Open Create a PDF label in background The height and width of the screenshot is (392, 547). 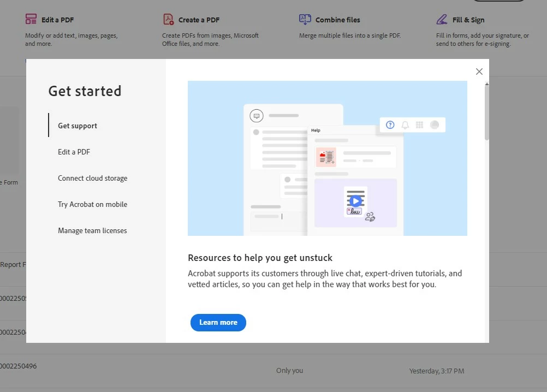pos(199,20)
